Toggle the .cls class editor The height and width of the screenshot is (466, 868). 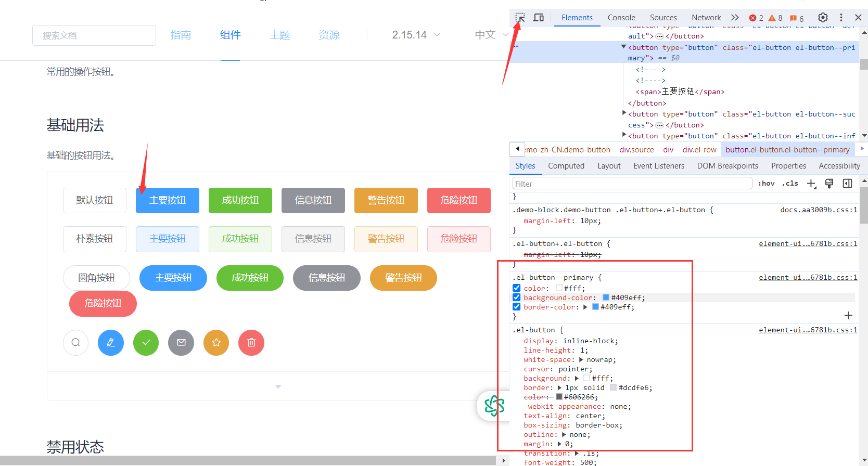click(790, 184)
